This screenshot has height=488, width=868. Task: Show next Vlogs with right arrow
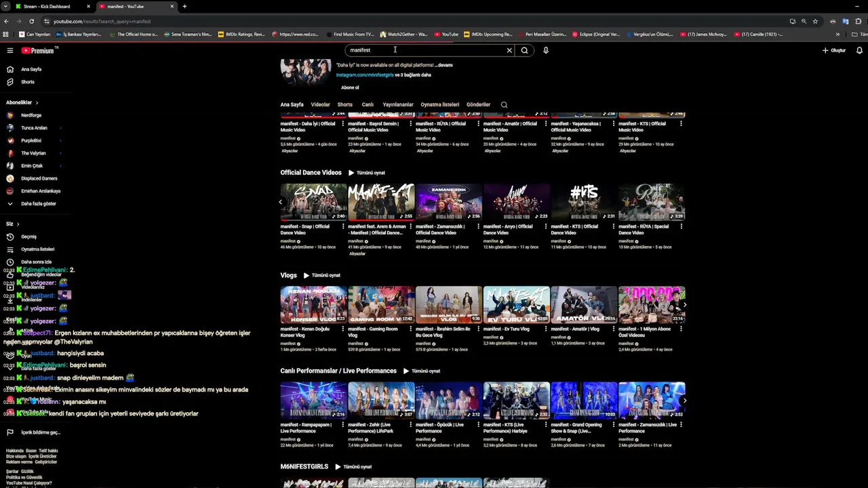tap(684, 304)
